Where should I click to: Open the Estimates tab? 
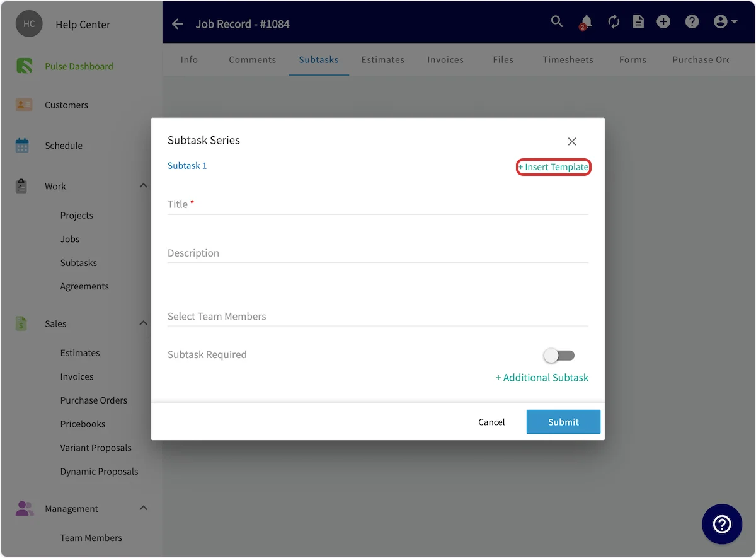tap(383, 60)
